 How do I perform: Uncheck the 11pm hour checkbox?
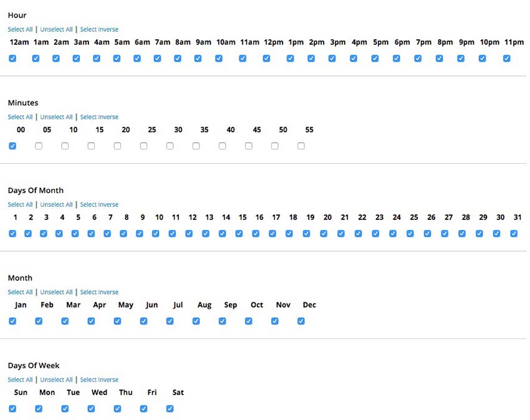506,59
